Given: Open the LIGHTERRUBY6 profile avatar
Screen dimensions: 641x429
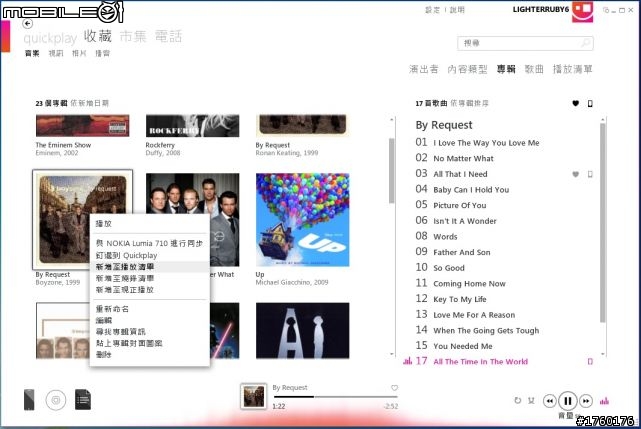Looking at the screenshot, I should point(583,11).
